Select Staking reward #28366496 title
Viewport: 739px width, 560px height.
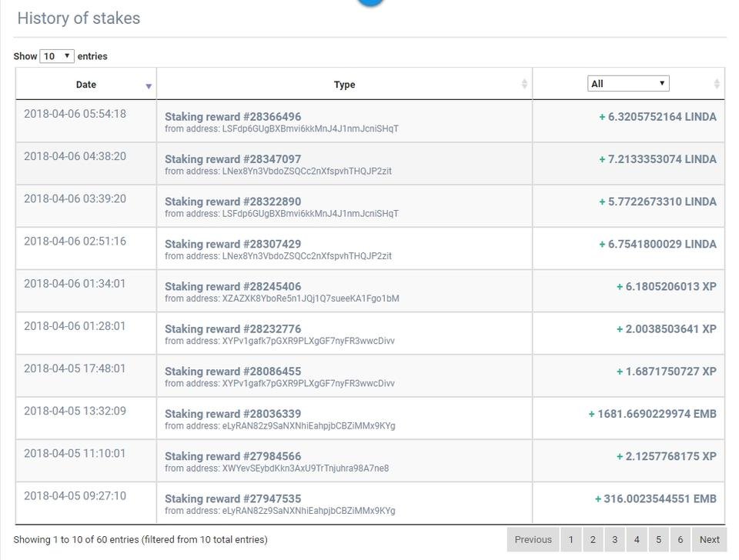(232, 117)
